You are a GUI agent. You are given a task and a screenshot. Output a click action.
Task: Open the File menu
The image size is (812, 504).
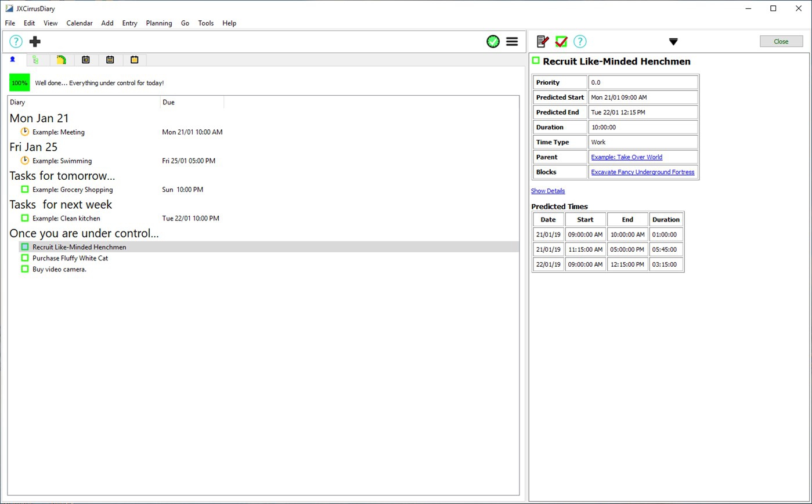10,23
